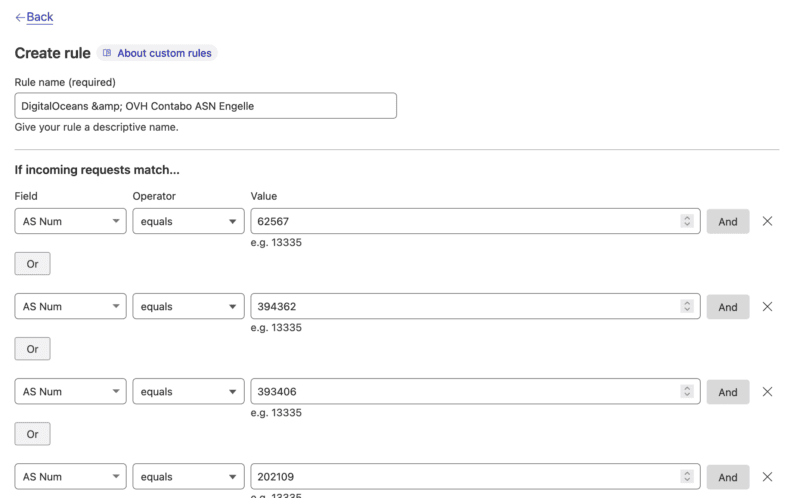Delete the 394362 condition row using X
Image resolution: width=800 pixels, height=498 pixels.
(767, 307)
